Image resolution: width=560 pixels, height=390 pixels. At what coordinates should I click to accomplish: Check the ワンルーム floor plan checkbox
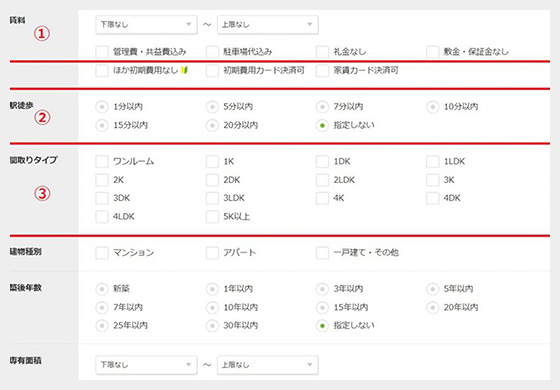tap(102, 161)
